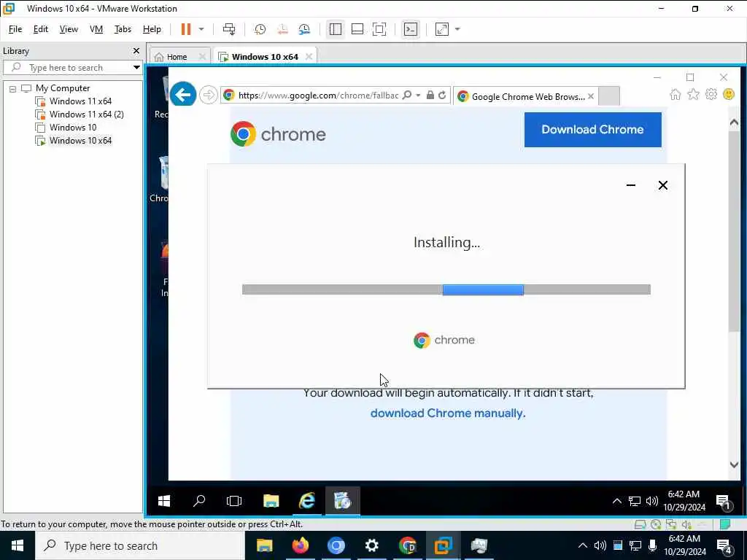The image size is (747, 560).
Task: Open the address bar autocomplete dropdown
Action: point(418,96)
